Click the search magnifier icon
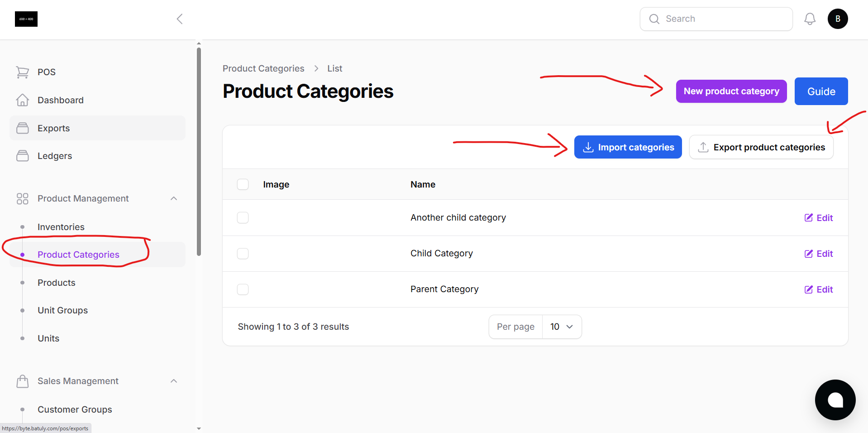This screenshot has width=868, height=433. point(654,19)
